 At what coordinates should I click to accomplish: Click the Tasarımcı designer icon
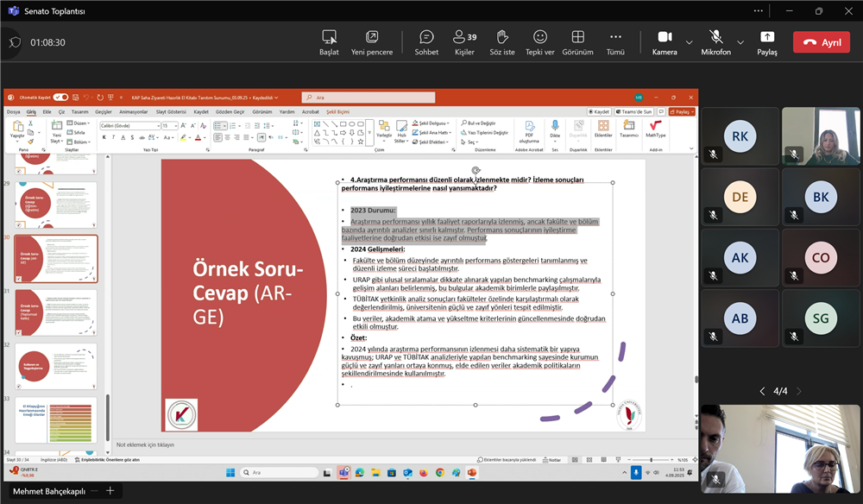point(628,126)
